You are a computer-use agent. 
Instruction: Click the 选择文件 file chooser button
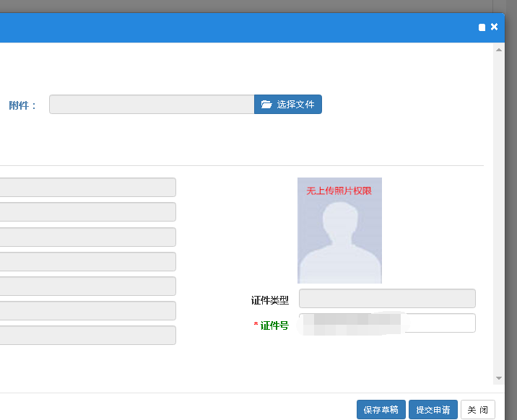288,105
